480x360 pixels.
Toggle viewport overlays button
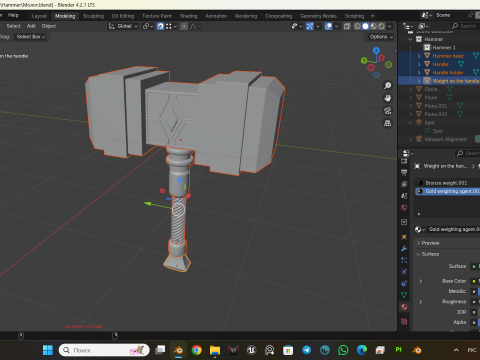coord(328,26)
